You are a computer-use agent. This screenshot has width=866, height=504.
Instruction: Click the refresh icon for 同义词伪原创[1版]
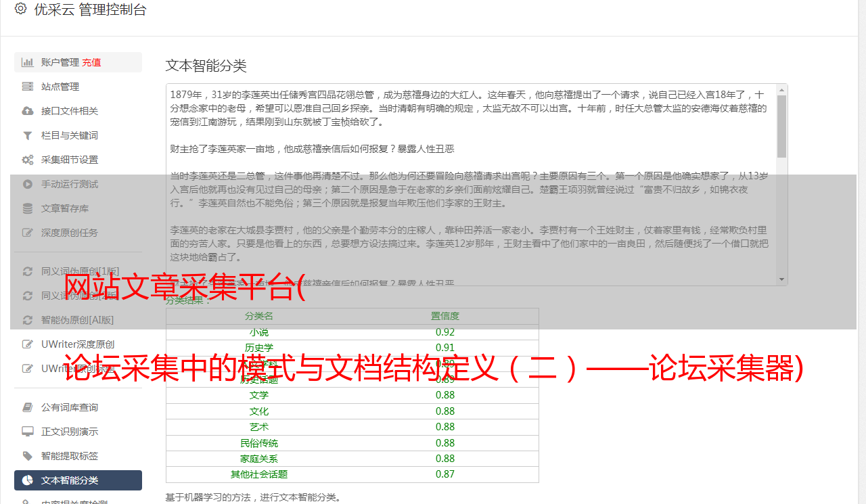click(x=28, y=271)
